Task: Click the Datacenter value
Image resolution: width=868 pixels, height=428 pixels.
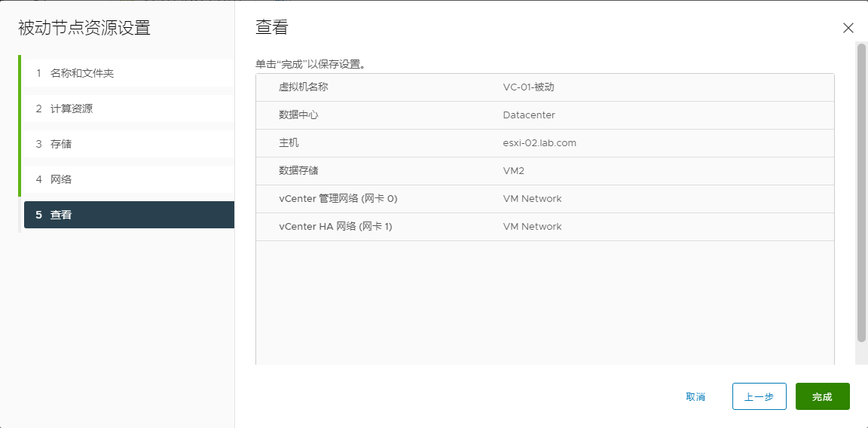Action: pyautogui.click(x=529, y=115)
